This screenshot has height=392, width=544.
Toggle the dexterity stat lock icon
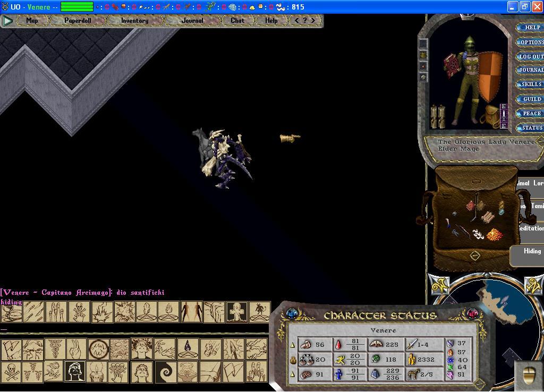click(293, 361)
